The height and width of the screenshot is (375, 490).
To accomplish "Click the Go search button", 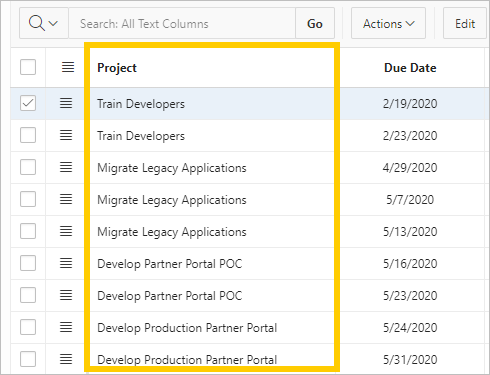I will click(315, 24).
